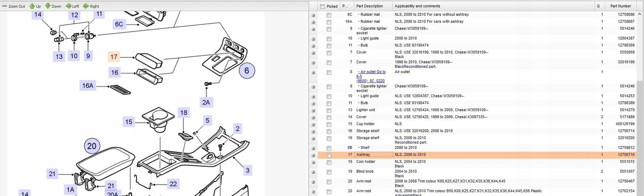Viewport: 644px width, 196px height.
Task: Check the Picked box for the 6B Shelf row
Action: click(x=329, y=148)
